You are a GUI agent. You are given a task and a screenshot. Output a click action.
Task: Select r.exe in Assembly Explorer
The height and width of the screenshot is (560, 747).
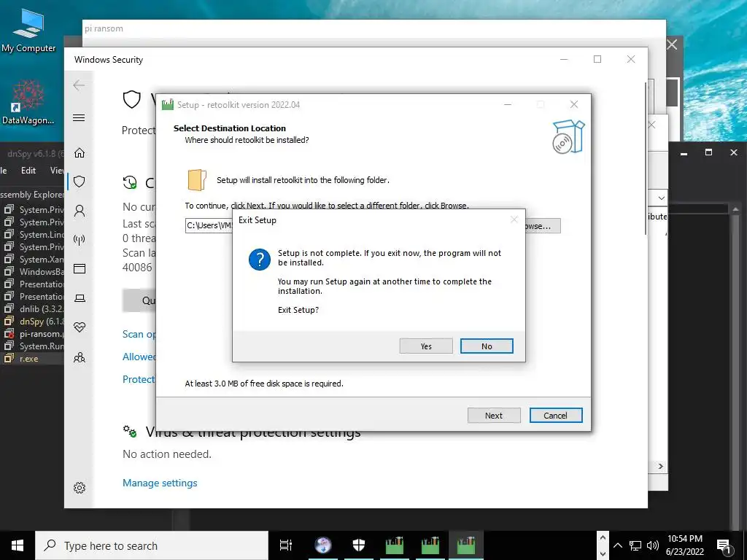point(28,359)
